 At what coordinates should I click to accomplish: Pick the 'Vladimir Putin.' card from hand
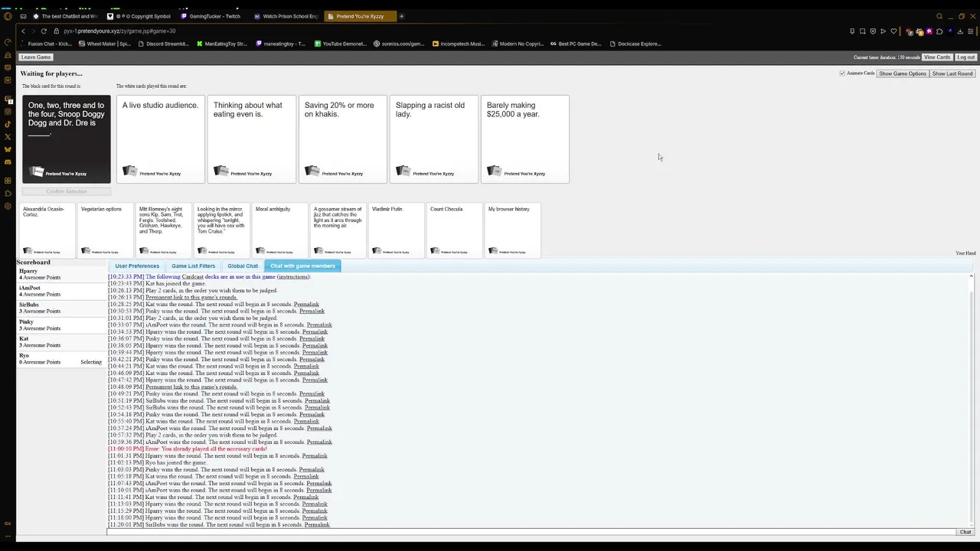[x=397, y=230]
